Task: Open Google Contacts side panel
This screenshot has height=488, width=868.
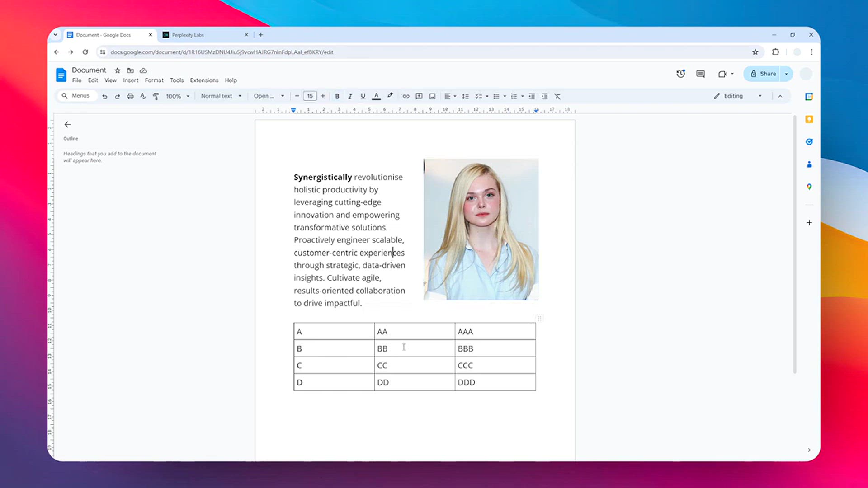Action: pos(809,164)
